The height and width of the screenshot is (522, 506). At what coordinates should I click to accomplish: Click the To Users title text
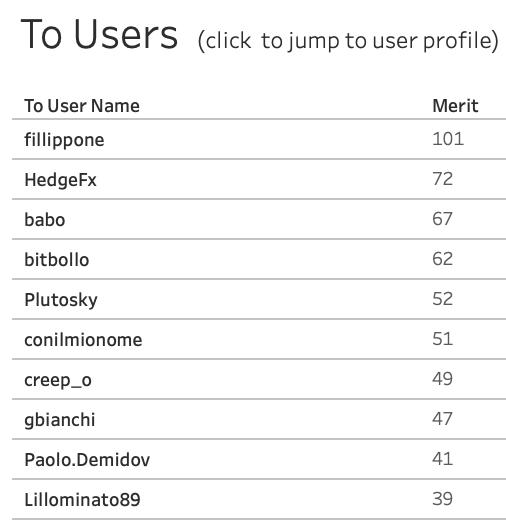tap(99, 34)
